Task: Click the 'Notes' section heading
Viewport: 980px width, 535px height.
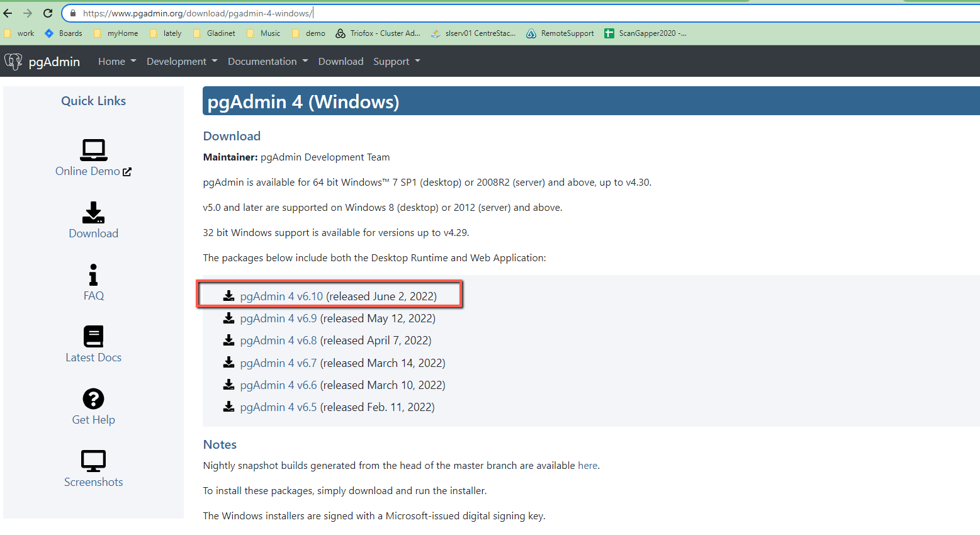Action: click(220, 444)
